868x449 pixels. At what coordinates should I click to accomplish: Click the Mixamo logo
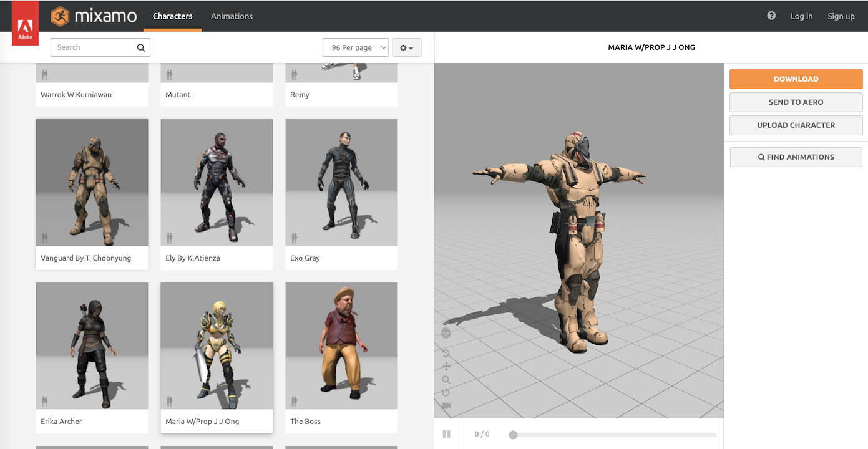coord(94,16)
